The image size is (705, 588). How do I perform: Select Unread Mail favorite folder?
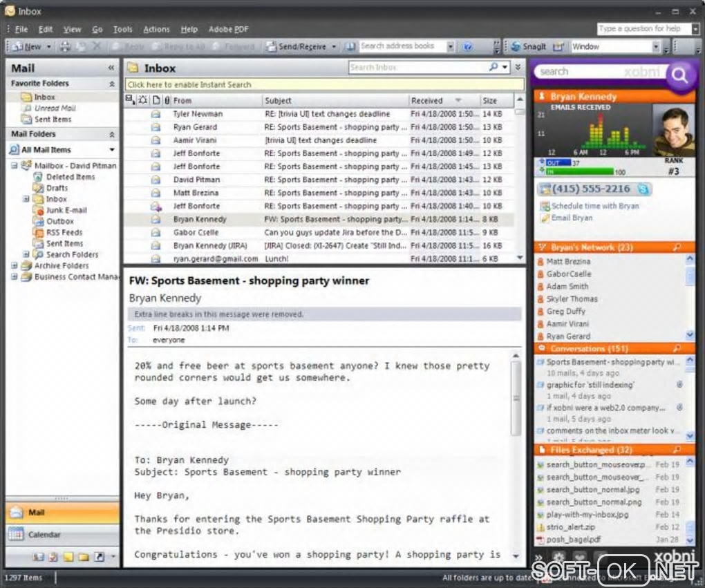click(x=55, y=108)
